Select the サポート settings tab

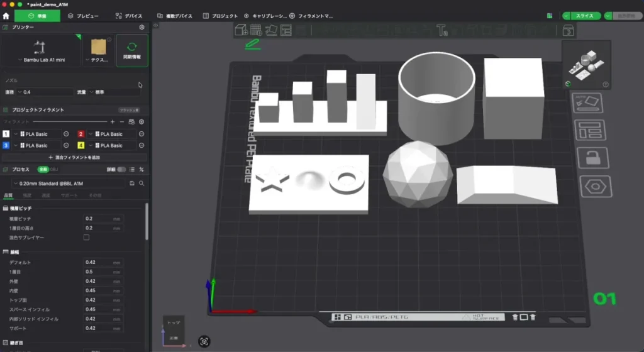(69, 195)
